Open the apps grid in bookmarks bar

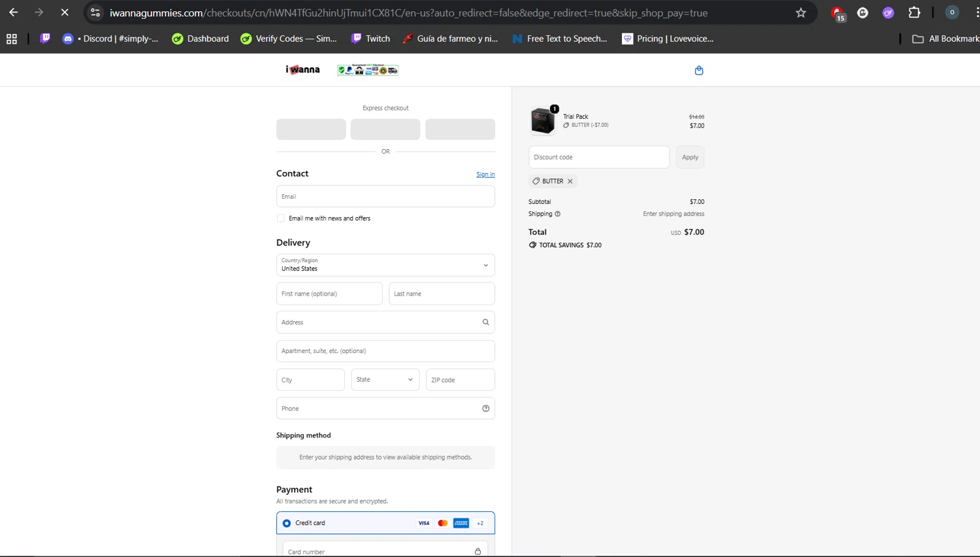tap(12, 39)
